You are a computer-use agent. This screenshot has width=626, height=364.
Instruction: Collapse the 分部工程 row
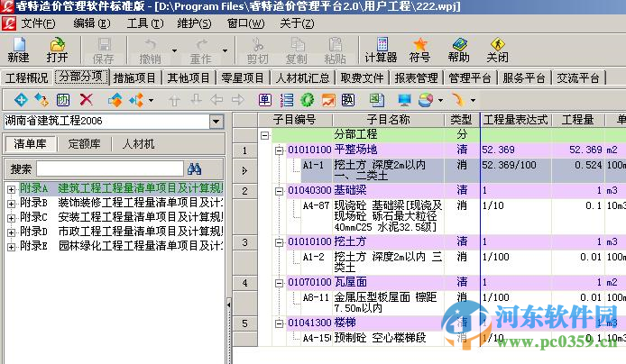pyautogui.click(x=264, y=135)
